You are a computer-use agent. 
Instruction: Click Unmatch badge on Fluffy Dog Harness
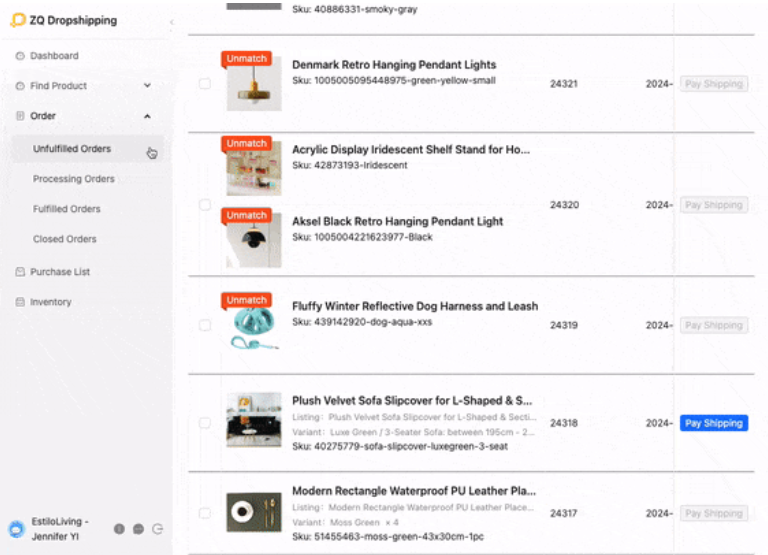tap(246, 300)
